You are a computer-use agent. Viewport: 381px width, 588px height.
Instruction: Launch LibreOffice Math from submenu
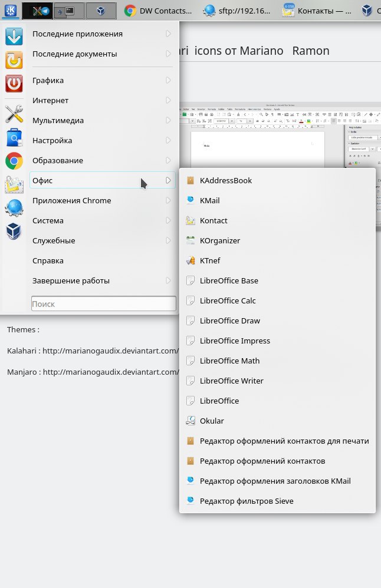277,361
